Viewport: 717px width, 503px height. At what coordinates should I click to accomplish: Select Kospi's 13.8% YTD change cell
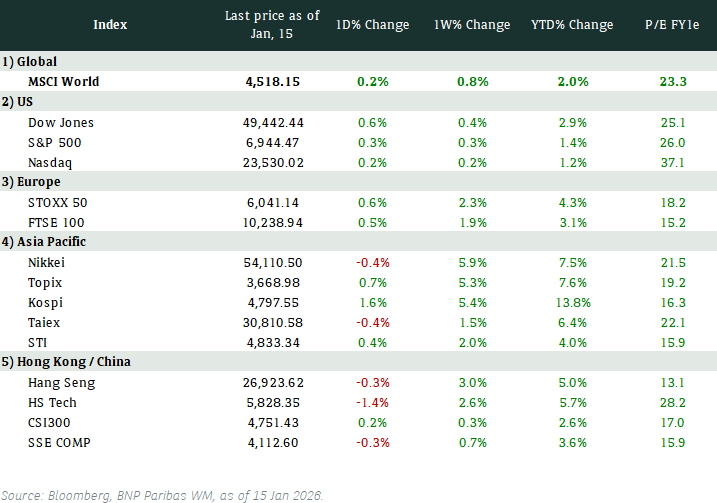coord(572,302)
